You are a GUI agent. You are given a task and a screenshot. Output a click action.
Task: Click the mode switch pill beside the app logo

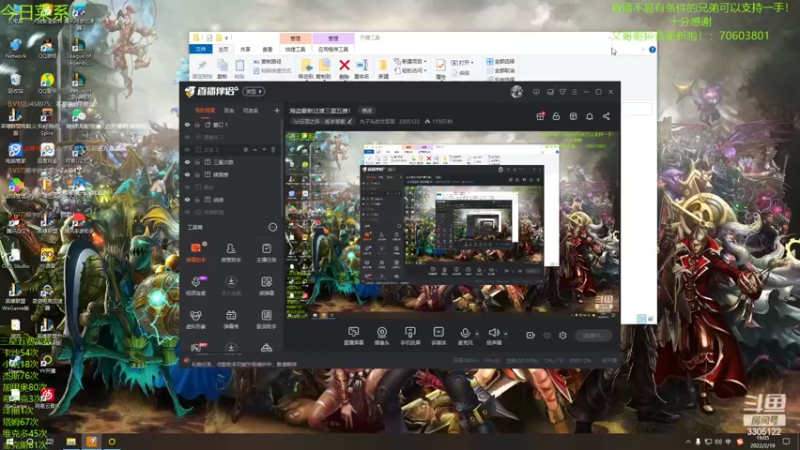point(254,91)
